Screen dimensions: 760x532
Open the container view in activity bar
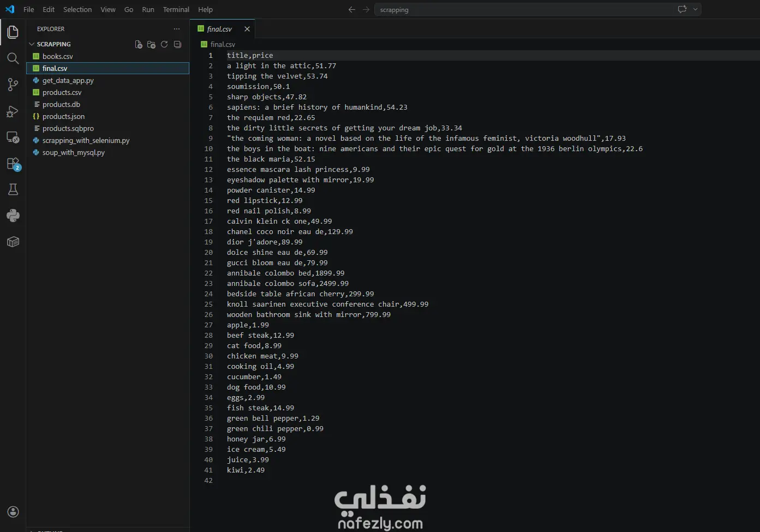13,242
